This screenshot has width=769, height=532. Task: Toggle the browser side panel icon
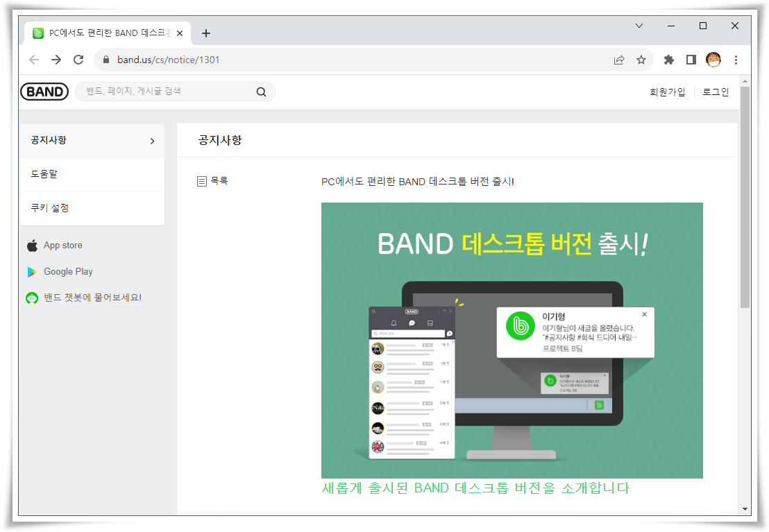(691, 60)
